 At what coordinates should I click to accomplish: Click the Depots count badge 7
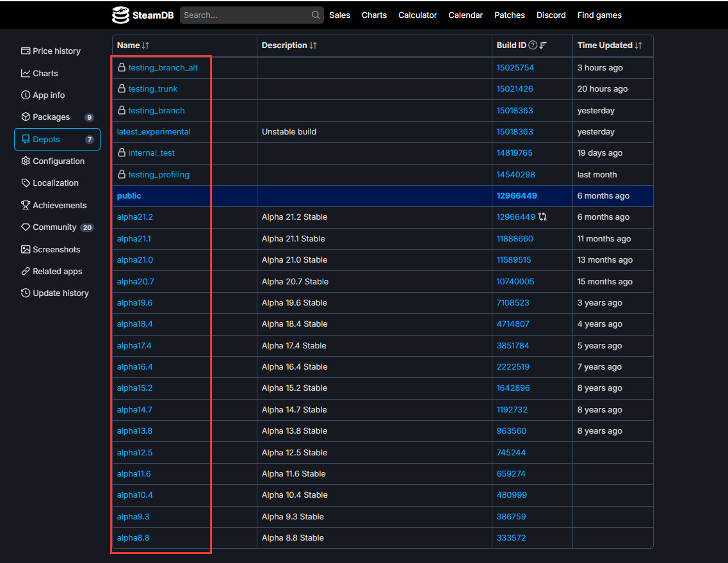tap(90, 140)
